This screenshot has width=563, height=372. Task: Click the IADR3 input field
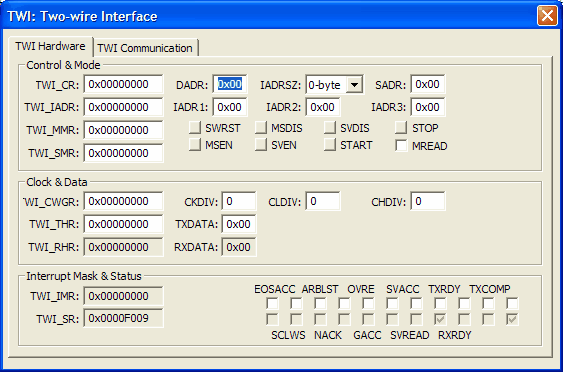(428, 107)
